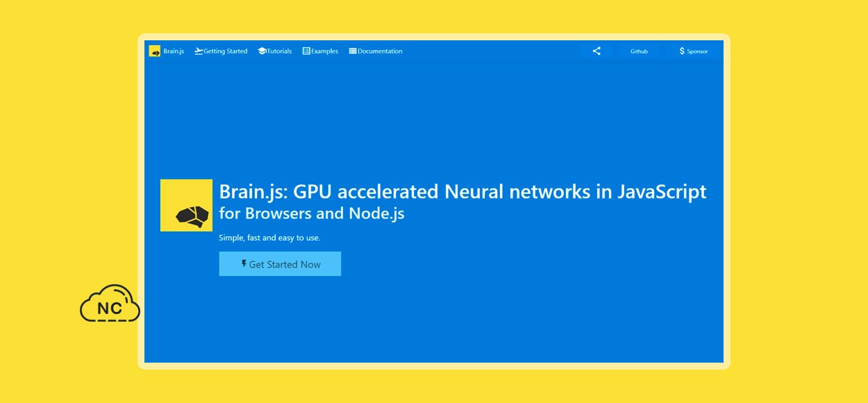Click the headline "Brain.js: GPU accelerated Neural networks in JavaScript"
This screenshot has height=403, width=868.
point(463,191)
